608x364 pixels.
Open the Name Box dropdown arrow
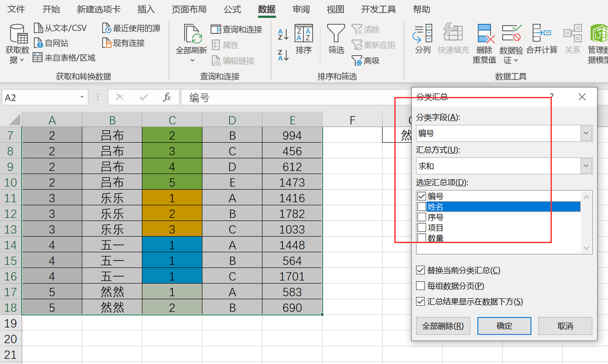82,97
